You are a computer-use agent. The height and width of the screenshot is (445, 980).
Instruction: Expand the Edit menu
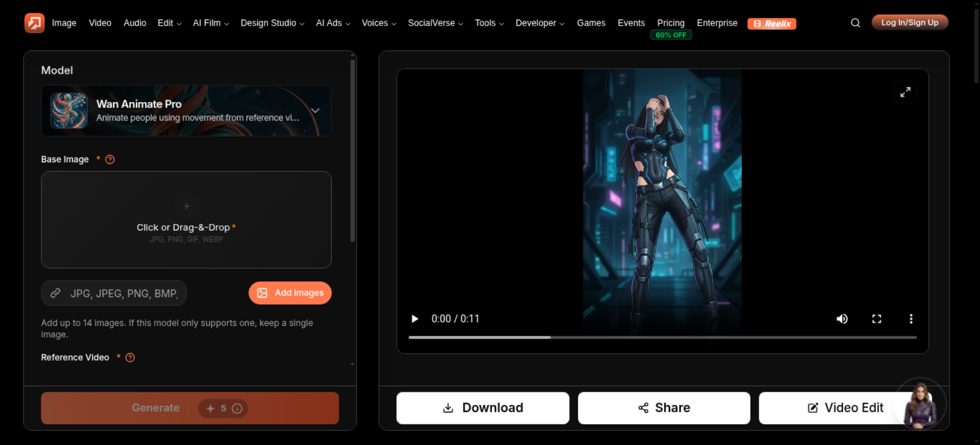(170, 23)
